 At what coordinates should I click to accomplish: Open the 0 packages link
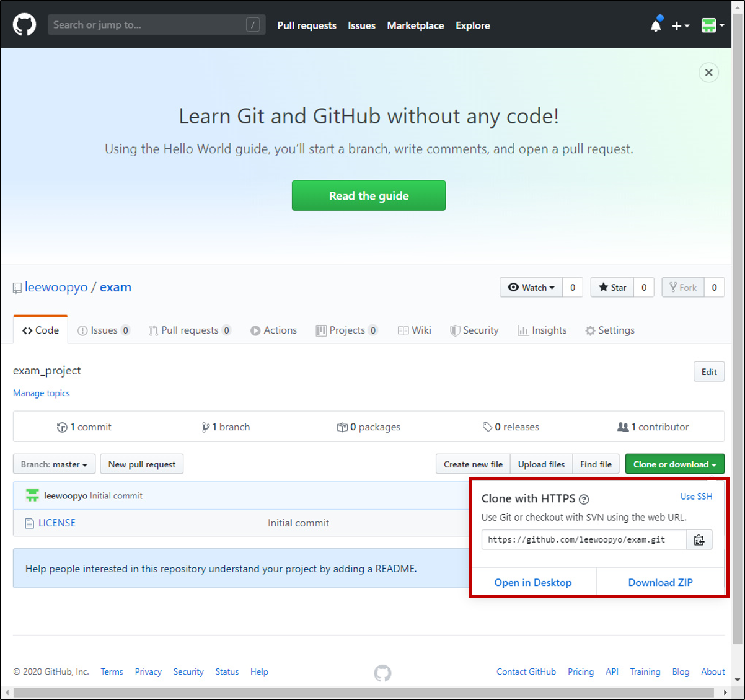click(368, 427)
